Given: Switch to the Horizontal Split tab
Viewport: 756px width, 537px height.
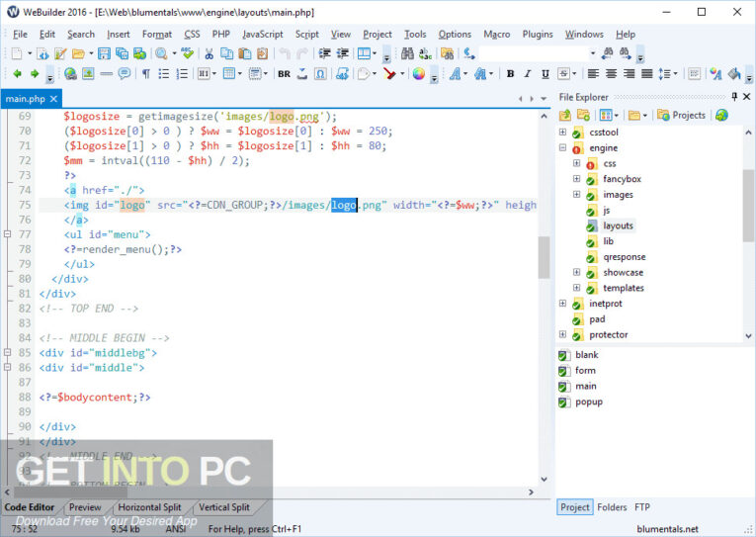Looking at the screenshot, I should (149, 507).
